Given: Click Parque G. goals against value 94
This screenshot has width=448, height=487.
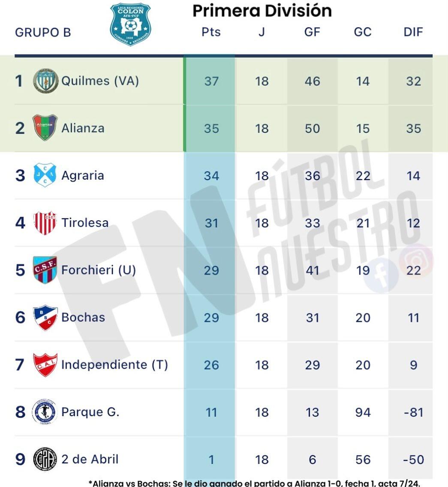Looking at the screenshot, I should [363, 412].
